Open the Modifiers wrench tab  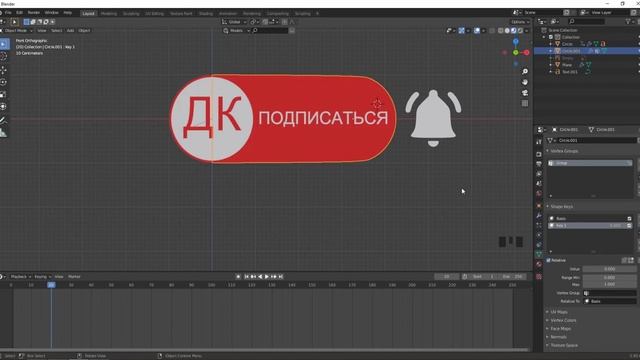539,216
